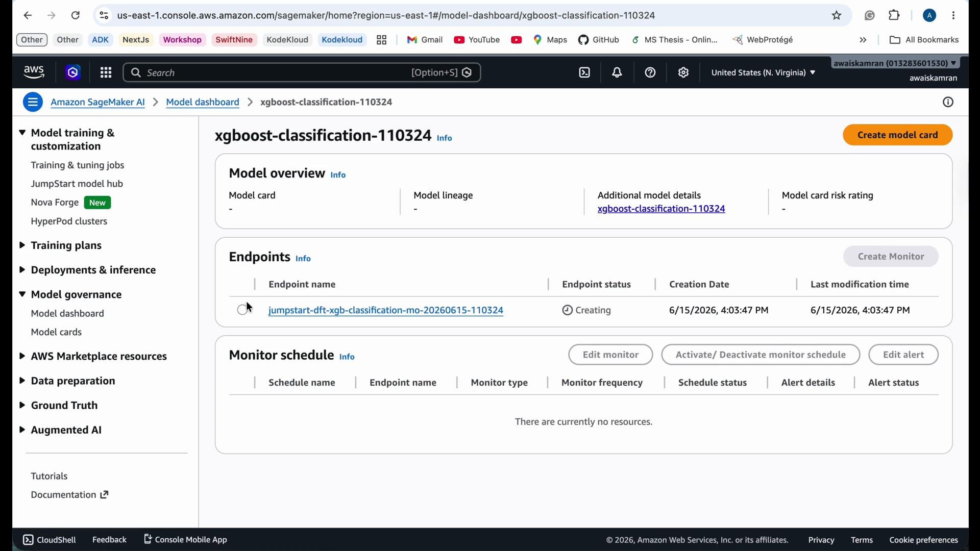980x551 pixels.
Task: Open the Extensions puzzle icon
Action: [895, 16]
